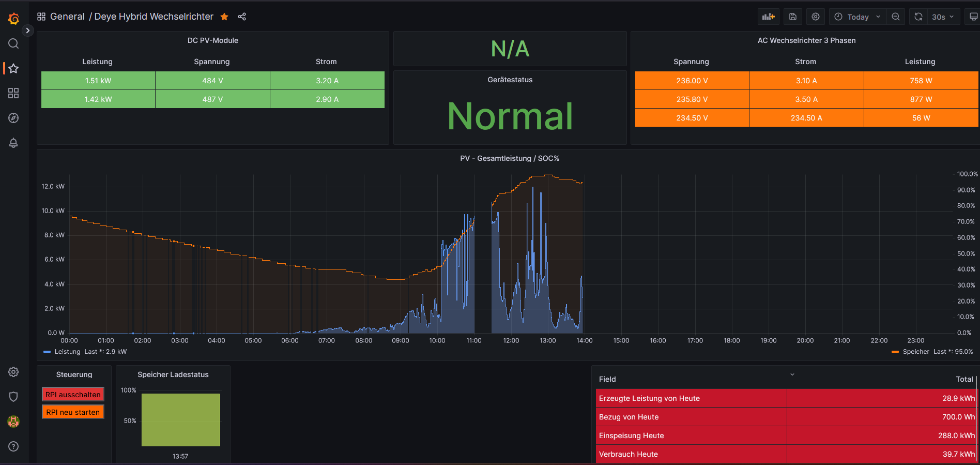Click the Grafana logo home icon
This screenshot has height=465, width=980.
13,19
